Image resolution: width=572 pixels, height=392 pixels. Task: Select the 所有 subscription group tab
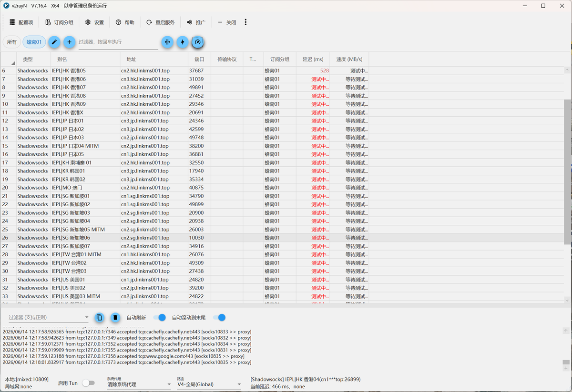click(x=12, y=42)
